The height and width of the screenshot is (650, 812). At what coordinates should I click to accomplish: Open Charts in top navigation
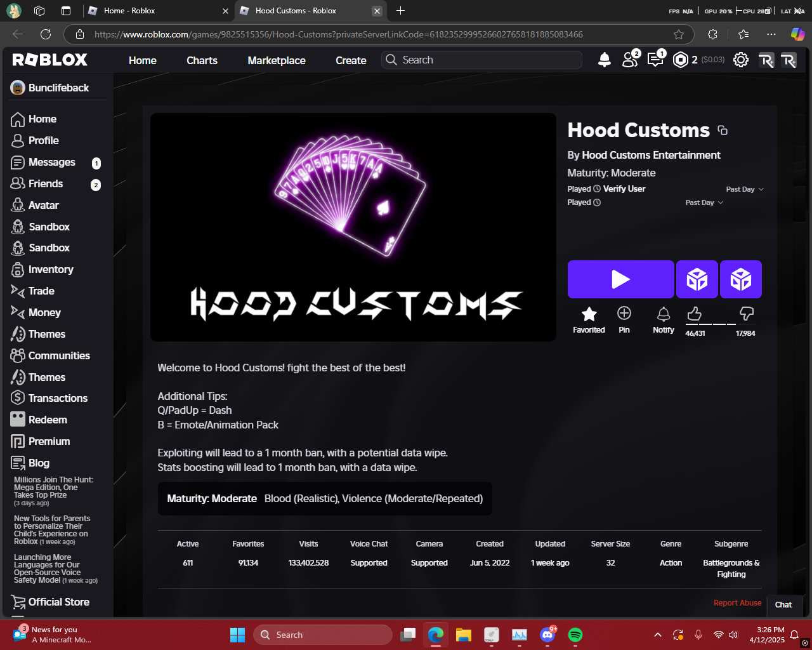(x=202, y=60)
